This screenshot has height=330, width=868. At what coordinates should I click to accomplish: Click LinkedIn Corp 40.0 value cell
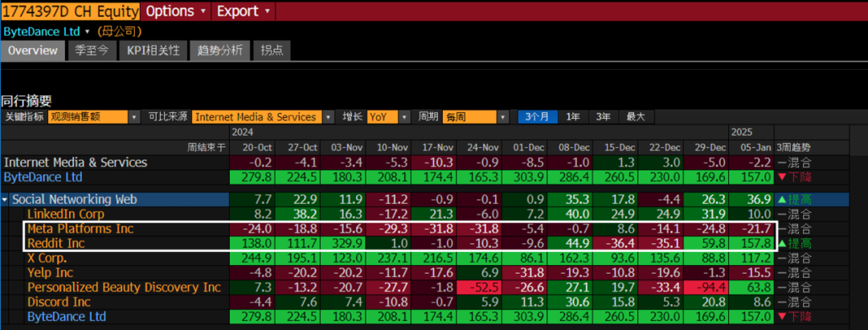click(x=571, y=214)
